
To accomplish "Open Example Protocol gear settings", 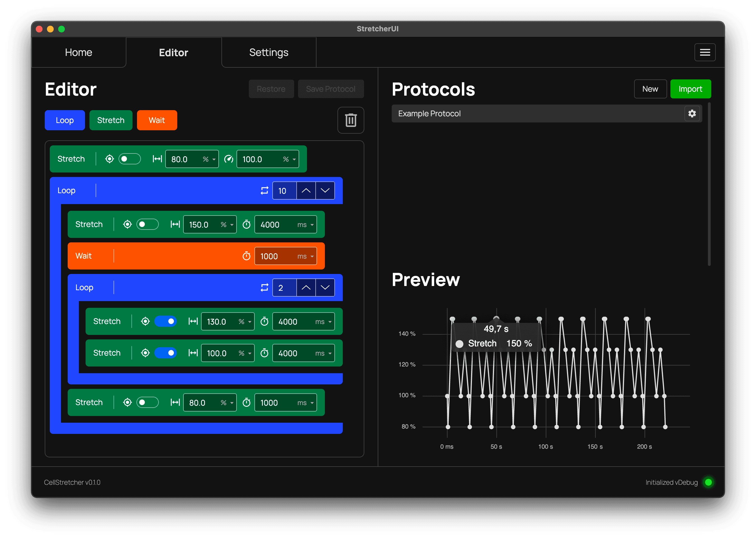I will pyautogui.click(x=692, y=114).
